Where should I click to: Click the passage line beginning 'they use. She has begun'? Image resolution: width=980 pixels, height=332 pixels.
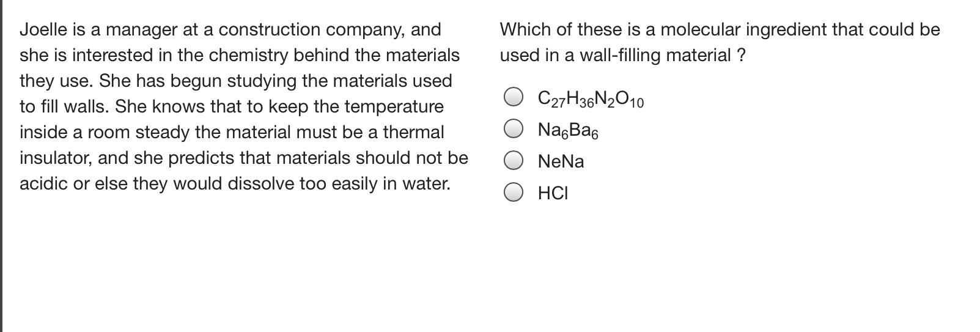click(x=235, y=81)
